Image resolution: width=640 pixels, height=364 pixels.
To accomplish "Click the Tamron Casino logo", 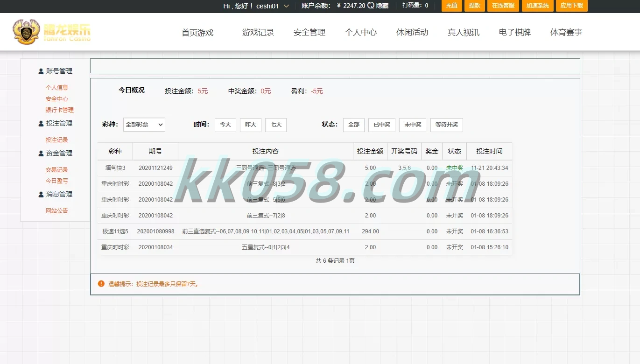I will pyautogui.click(x=51, y=32).
